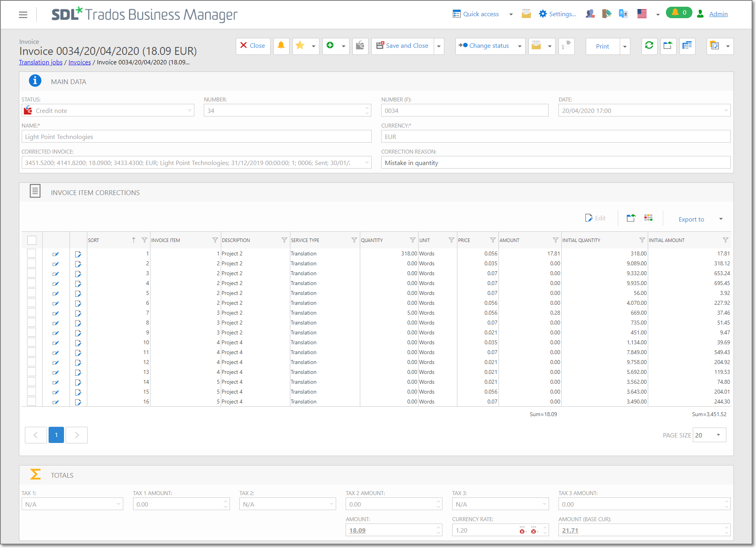Open the Invoices breadcrumb link
This screenshot has height=548, width=756.
click(x=79, y=62)
